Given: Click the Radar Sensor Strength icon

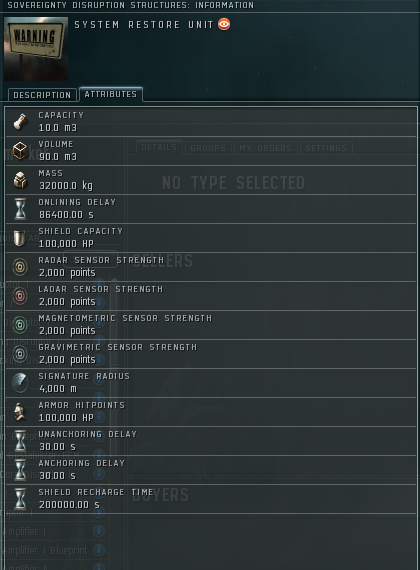Looking at the screenshot, I should pyautogui.click(x=20, y=267).
